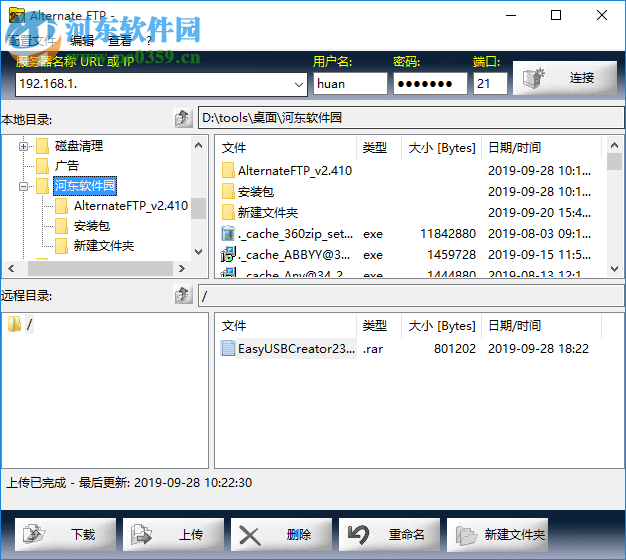Click the AlternateFTP_v2.410 folder icon in tree

61,206
